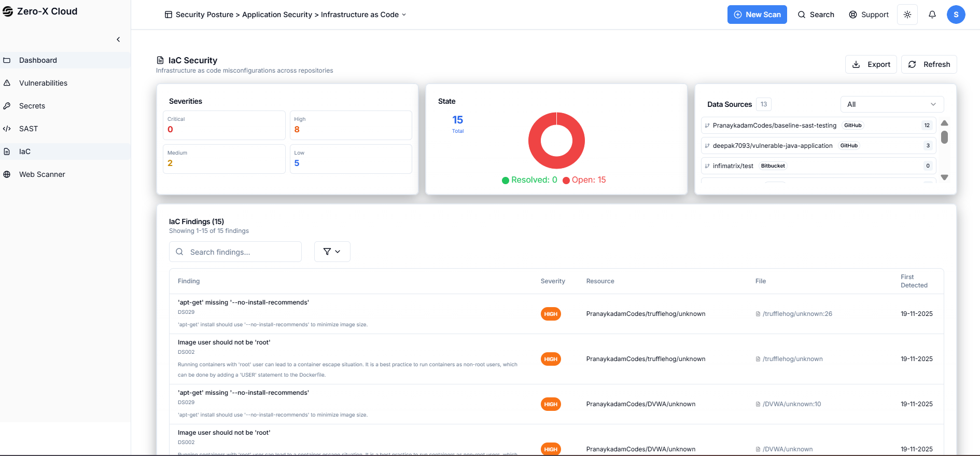Screen dimensions: 980x456
Task: Select PranaykadamCodes/baseline-sast-testing data source
Action: 818,125
